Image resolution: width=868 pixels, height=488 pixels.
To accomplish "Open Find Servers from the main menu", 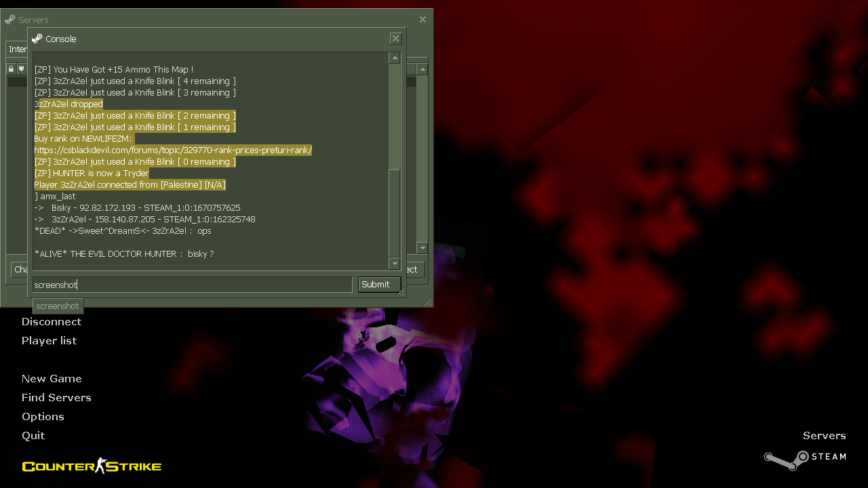I will [56, 397].
